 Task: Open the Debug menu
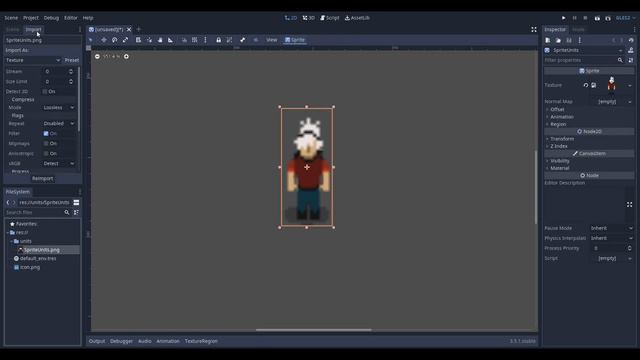click(x=51, y=18)
